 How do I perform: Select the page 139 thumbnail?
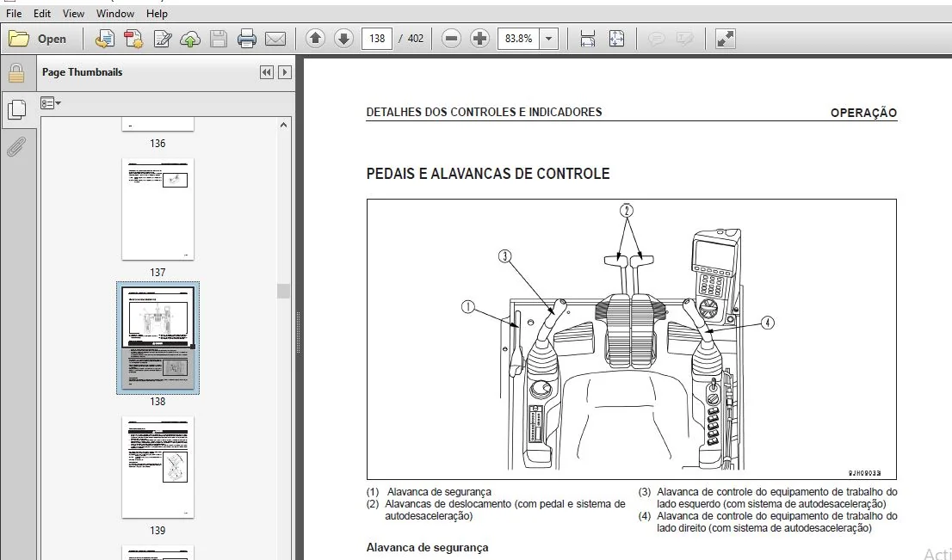coord(158,467)
